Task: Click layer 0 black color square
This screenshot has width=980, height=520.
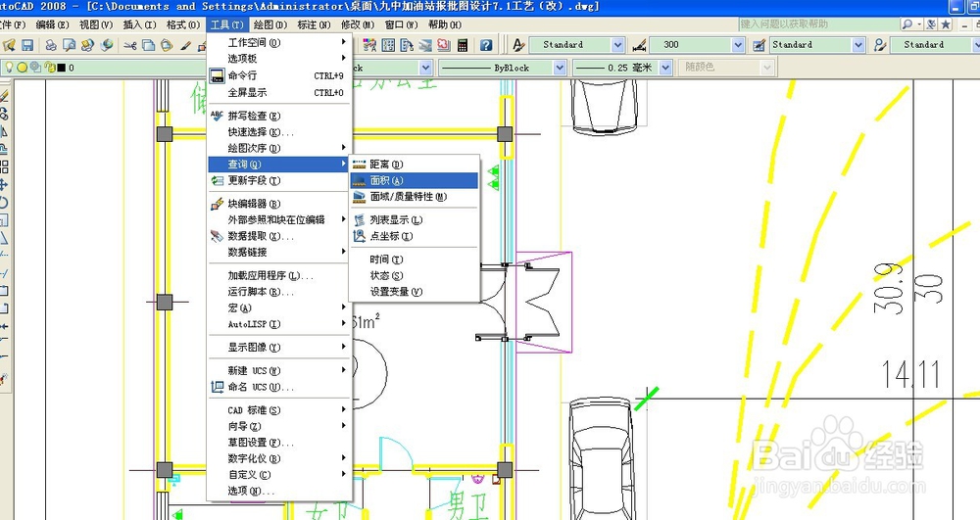Action: [x=61, y=68]
